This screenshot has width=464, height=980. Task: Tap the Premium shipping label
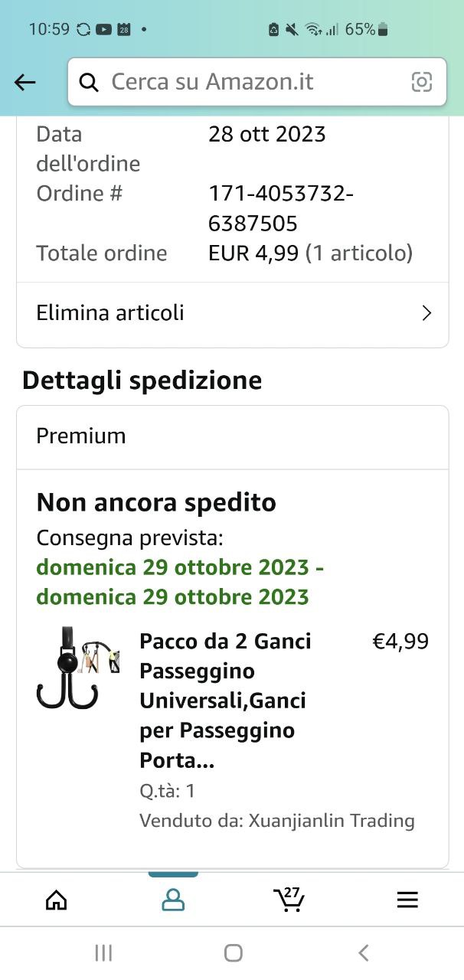81,436
